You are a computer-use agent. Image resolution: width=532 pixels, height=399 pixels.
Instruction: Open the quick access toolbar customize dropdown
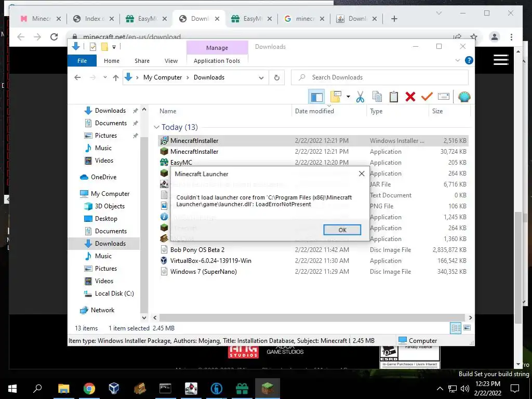pos(114,47)
